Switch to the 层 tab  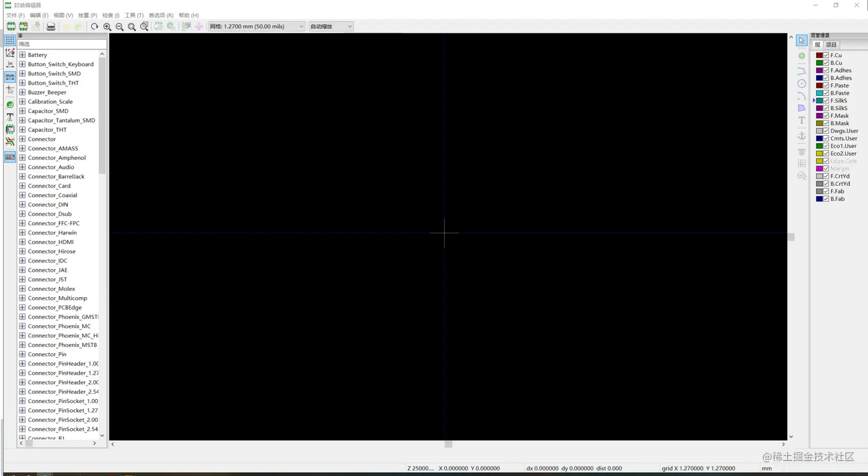coord(817,45)
